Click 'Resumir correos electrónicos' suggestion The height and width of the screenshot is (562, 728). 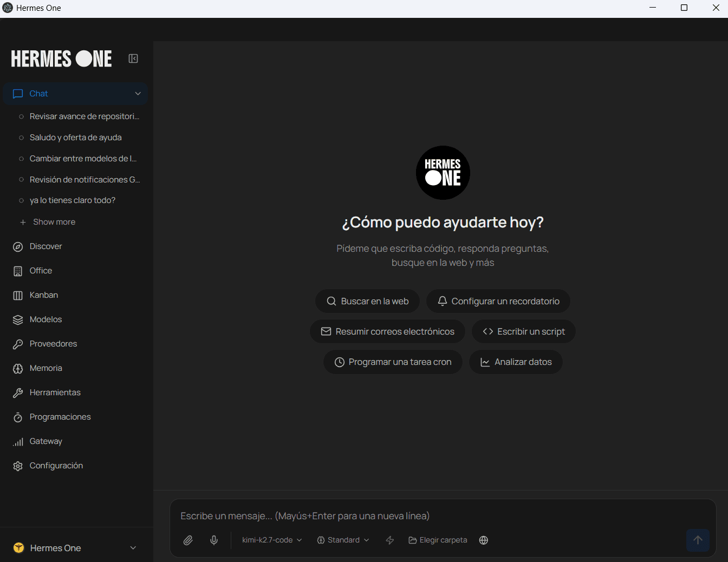pyautogui.click(x=388, y=331)
